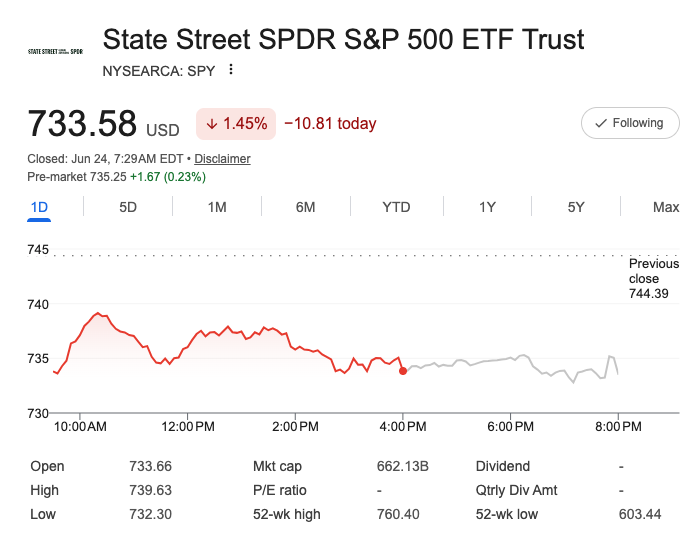Switch to the 1M chart range
The height and width of the screenshot is (538, 693).
[217, 207]
